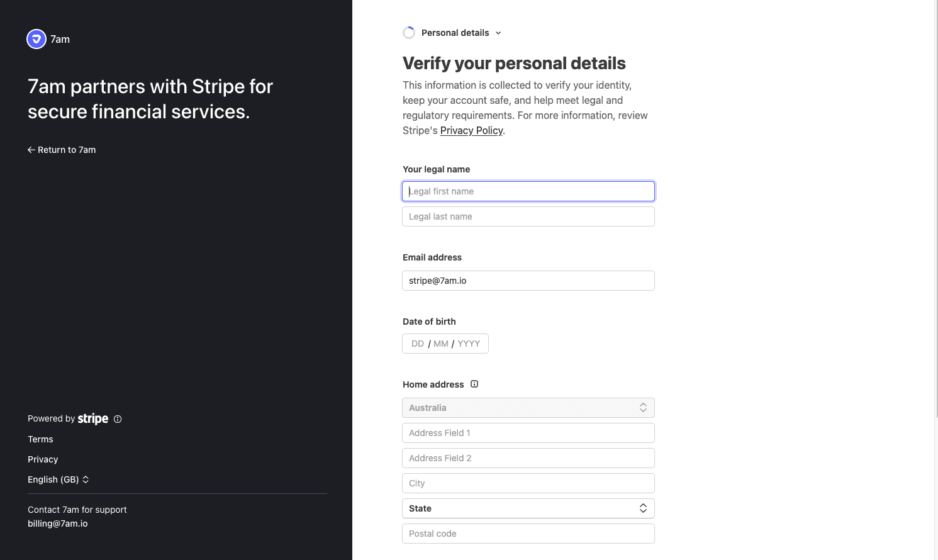938x560 pixels.
Task: Click the Stripe wordmark logo
Action: pyautogui.click(x=93, y=419)
